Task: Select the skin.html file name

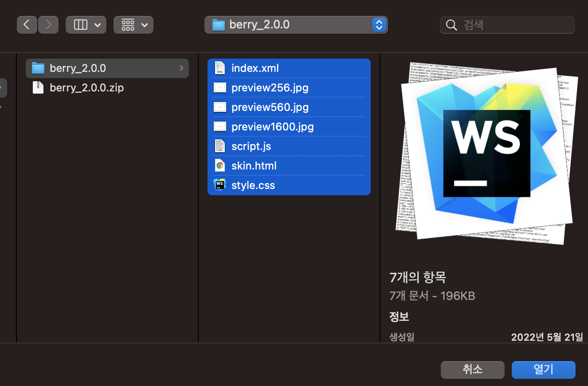Action: tap(254, 166)
